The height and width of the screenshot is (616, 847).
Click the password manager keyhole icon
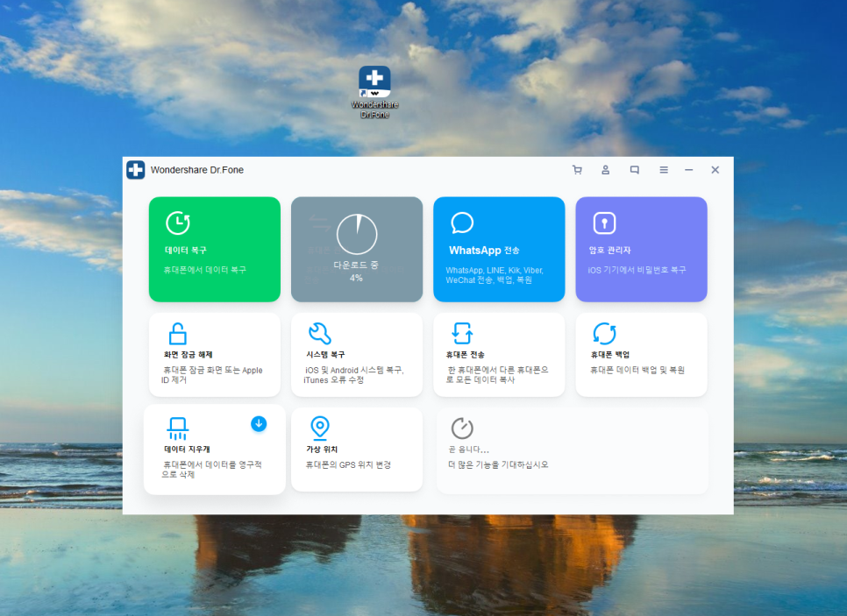pyautogui.click(x=604, y=223)
